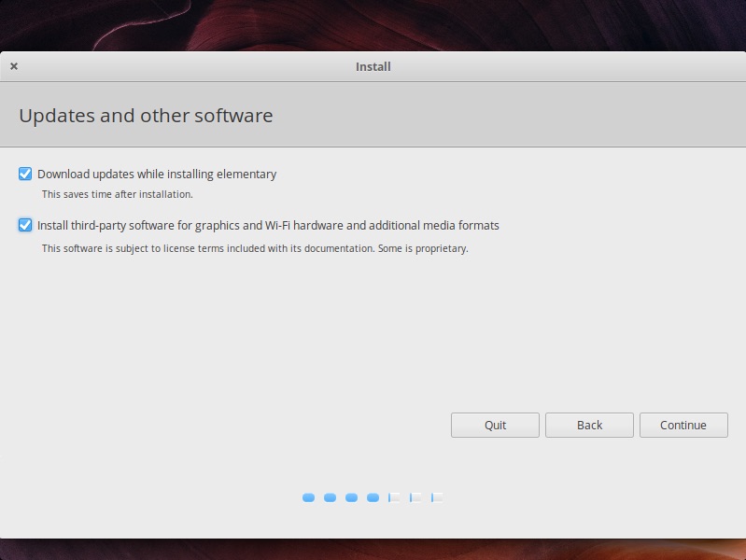
Task: Continue to the next installation step
Action: (x=683, y=425)
